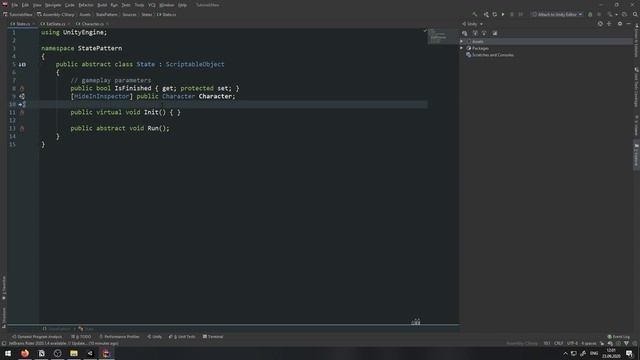Click the third explorer toolbar icon

click(x=484, y=33)
